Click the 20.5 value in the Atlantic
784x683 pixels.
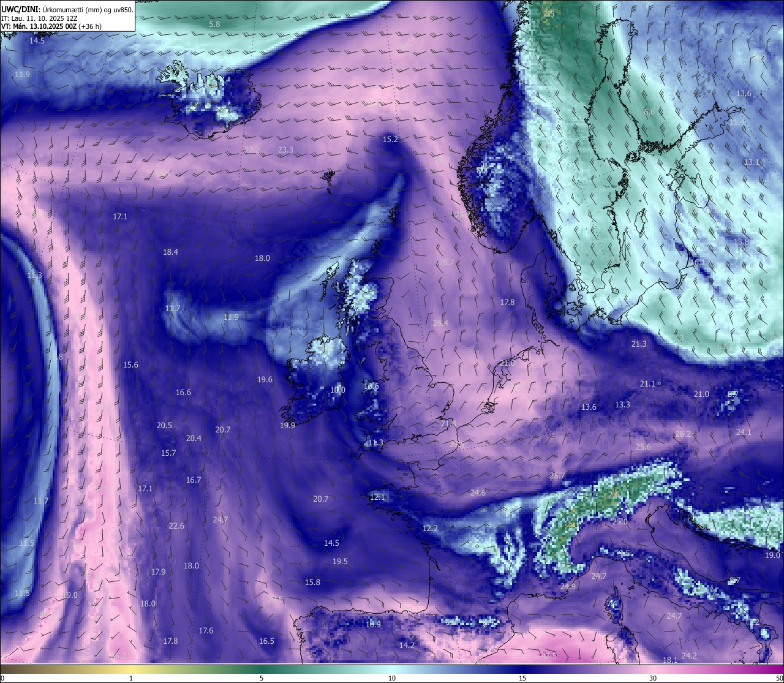[x=164, y=425]
